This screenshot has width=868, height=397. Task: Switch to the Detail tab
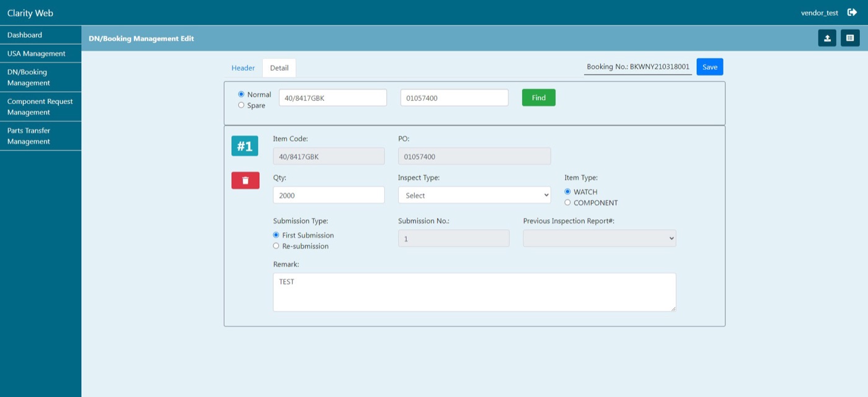279,68
